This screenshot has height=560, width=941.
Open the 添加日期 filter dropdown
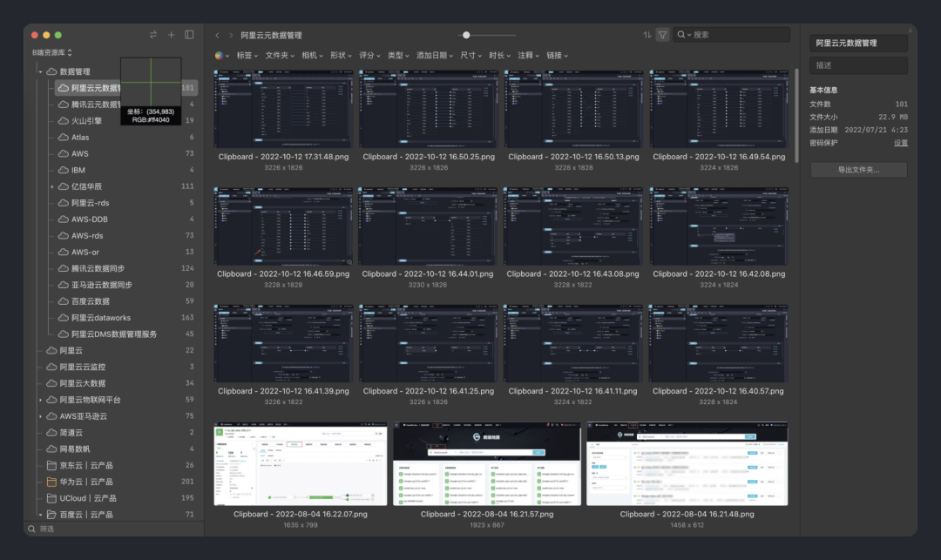point(435,55)
